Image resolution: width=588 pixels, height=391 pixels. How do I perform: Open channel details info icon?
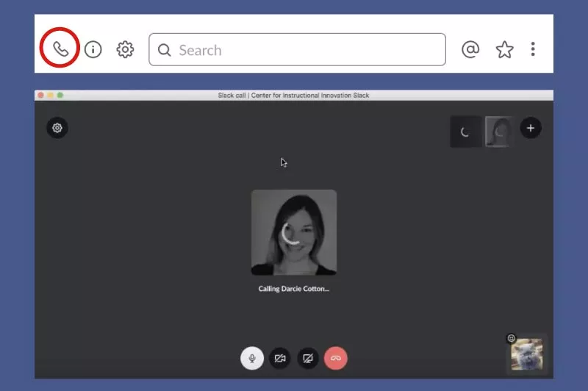coord(93,49)
